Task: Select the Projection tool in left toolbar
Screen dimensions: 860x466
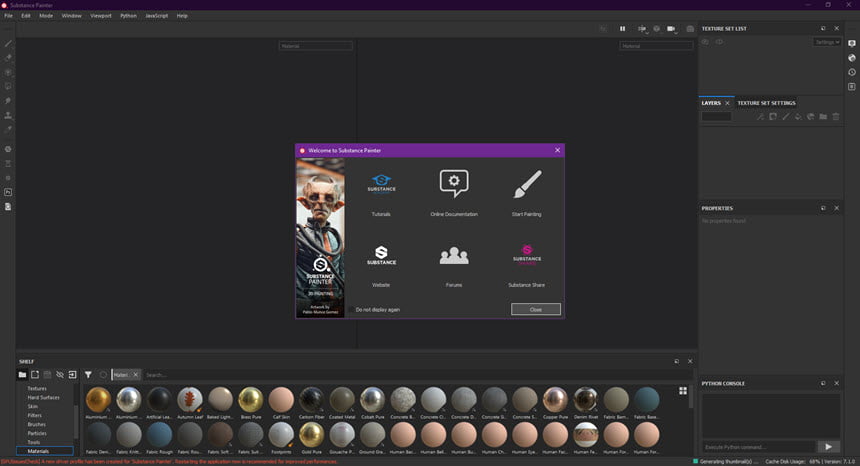Action: pyautogui.click(x=8, y=72)
